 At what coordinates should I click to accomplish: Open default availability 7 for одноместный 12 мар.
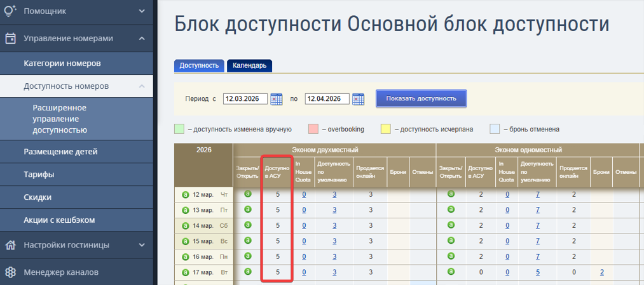click(x=538, y=194)
